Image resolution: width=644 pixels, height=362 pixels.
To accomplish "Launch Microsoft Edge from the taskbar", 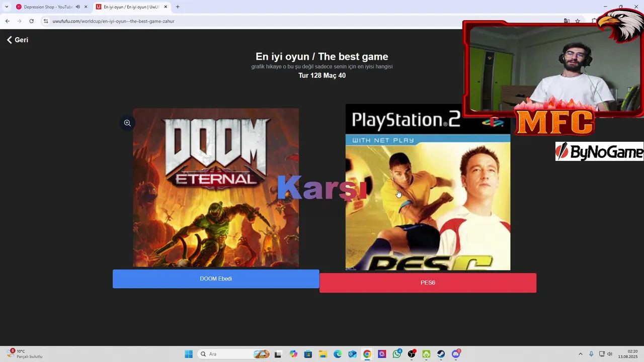I will tap(338, 354).
